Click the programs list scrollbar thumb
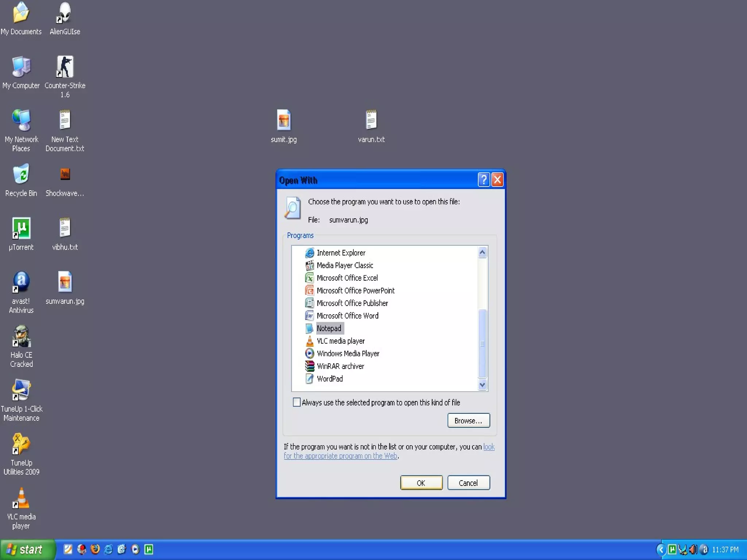 point(482,343)
